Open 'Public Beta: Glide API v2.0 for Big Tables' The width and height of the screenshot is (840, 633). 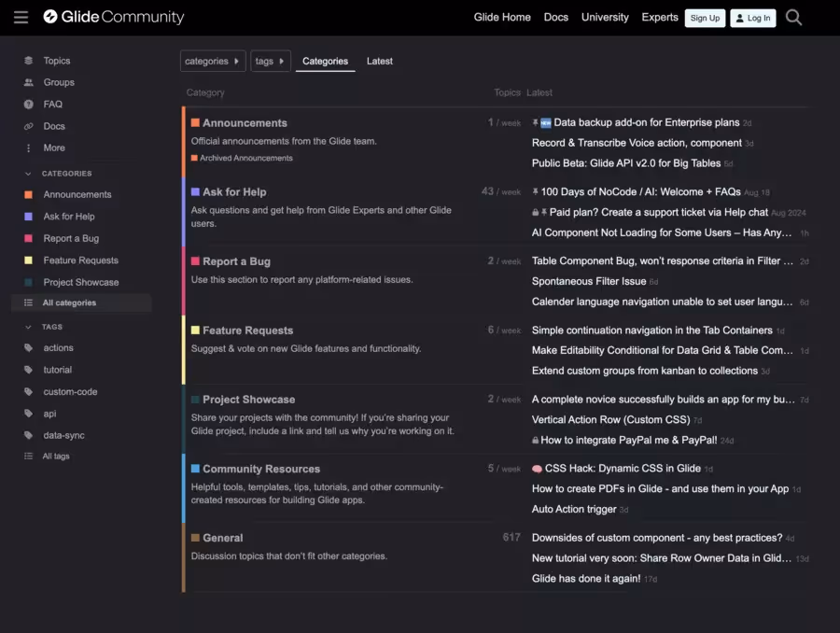[625, 163]
